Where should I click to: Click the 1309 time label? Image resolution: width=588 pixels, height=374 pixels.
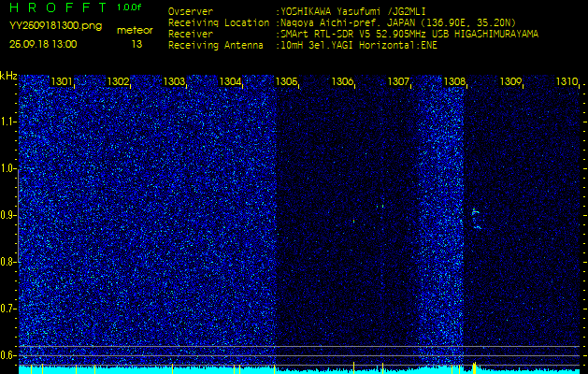pyautogui.click(x=510, y=81)
